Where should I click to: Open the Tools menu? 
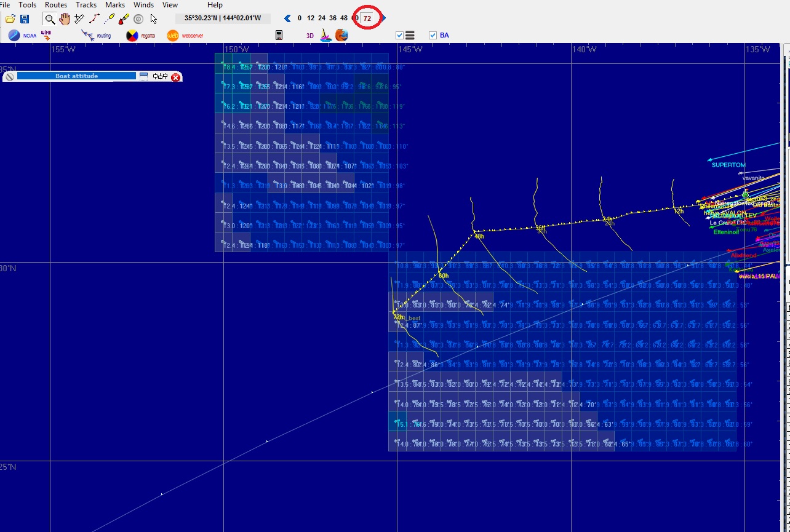[27, 5]
